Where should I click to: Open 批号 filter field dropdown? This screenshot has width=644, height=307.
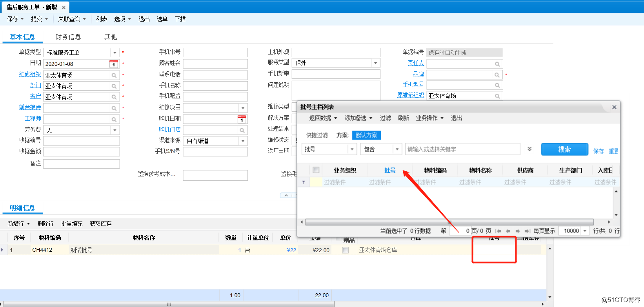tap(352, 149)
